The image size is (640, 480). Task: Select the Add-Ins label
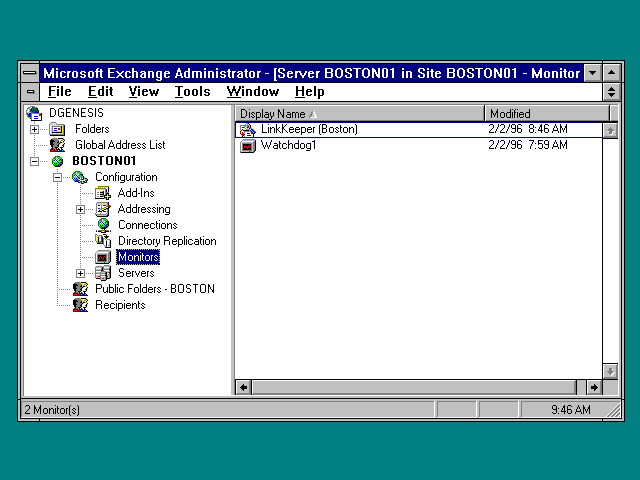(x=136, y=193)
